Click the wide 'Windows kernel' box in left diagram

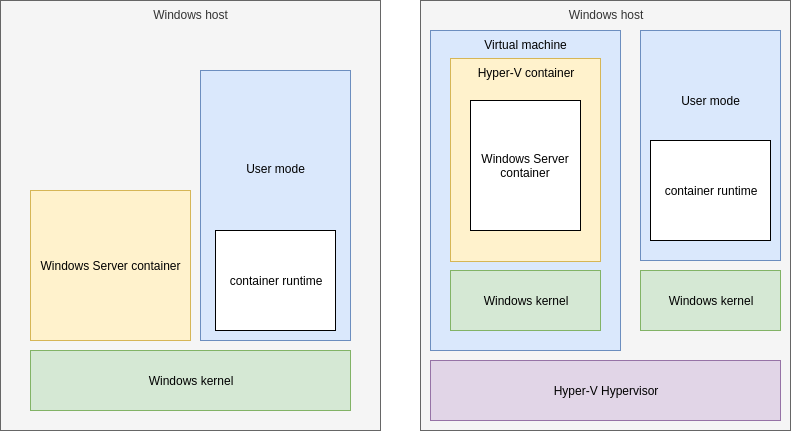[x=190, y=381]
